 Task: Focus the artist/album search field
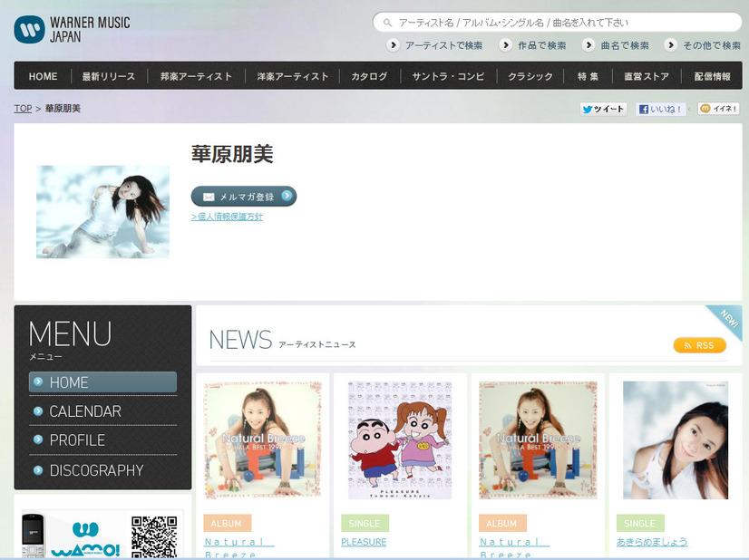pos(557,23)
